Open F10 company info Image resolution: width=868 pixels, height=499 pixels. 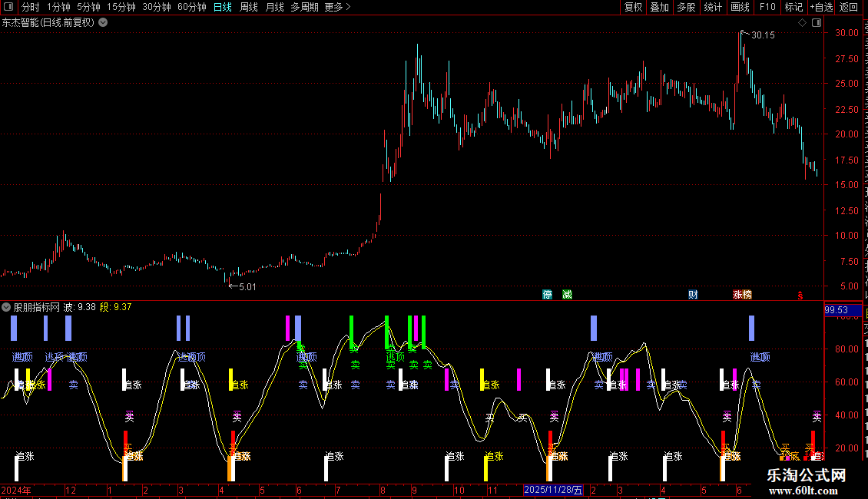coord(767,7)
